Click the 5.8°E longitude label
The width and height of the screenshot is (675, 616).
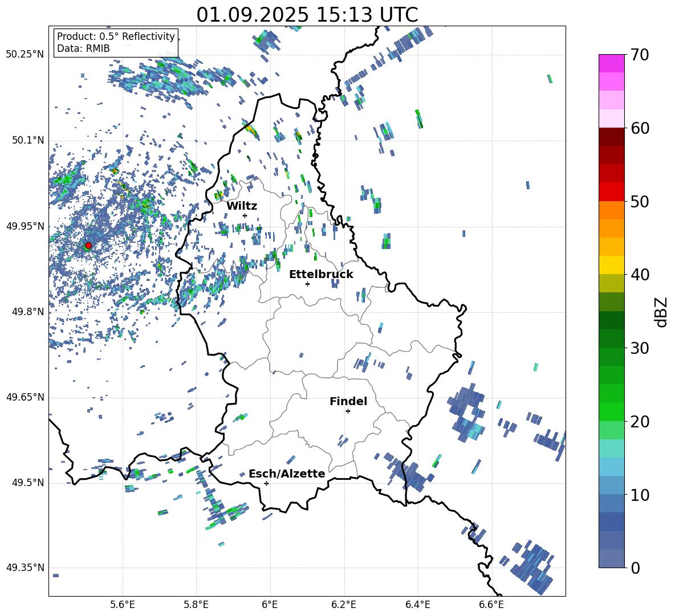click(196, 605)
